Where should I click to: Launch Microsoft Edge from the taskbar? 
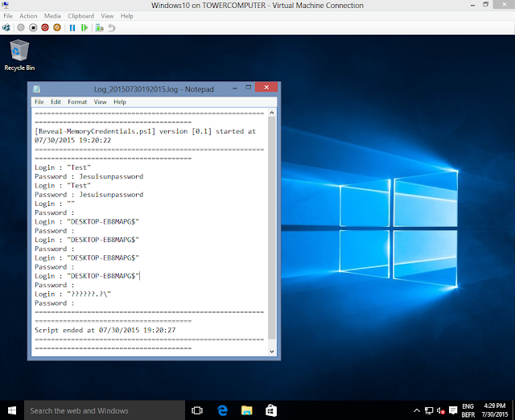pyautogui.click(x=222, y=410)
